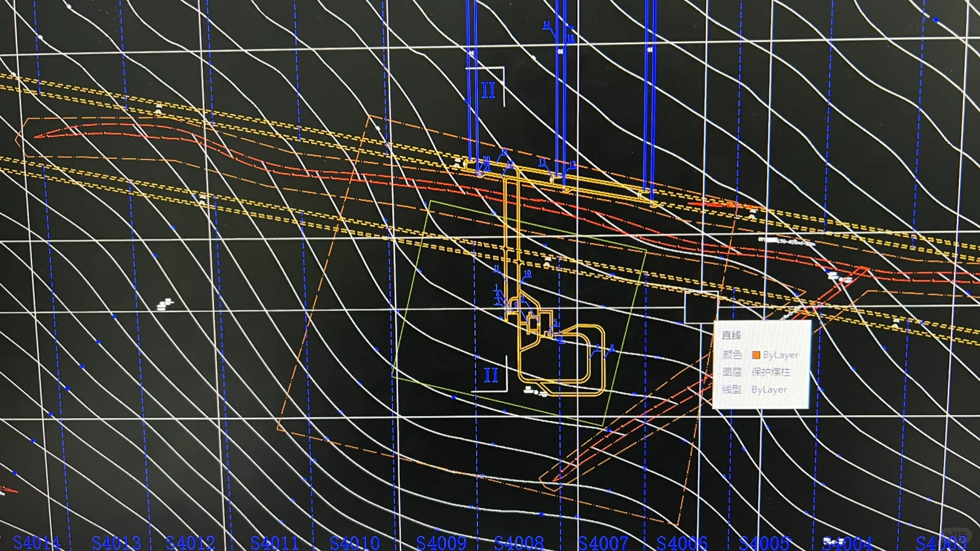Click the 保护煤柱 layer name in tooltip
The height and width of the screenshot is (551, 980).
pyautogui.click(x=771, y=372)
